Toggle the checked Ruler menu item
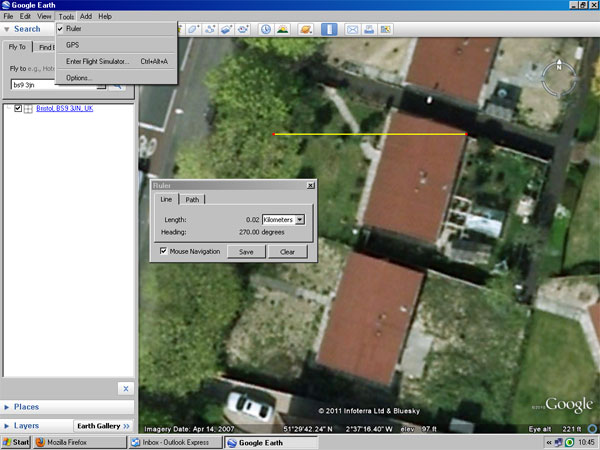This screenshot has height=450, width=600. pyautogui.click(x=72, y=29)
